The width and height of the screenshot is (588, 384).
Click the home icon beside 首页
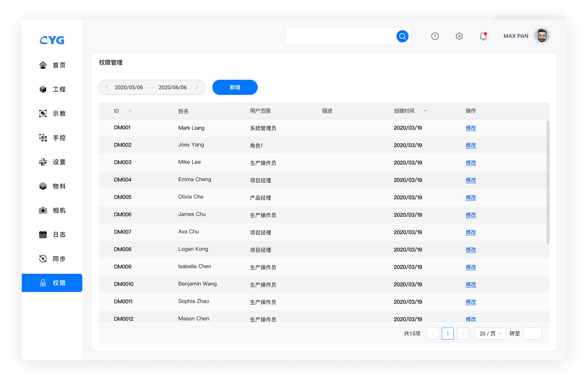43,65
